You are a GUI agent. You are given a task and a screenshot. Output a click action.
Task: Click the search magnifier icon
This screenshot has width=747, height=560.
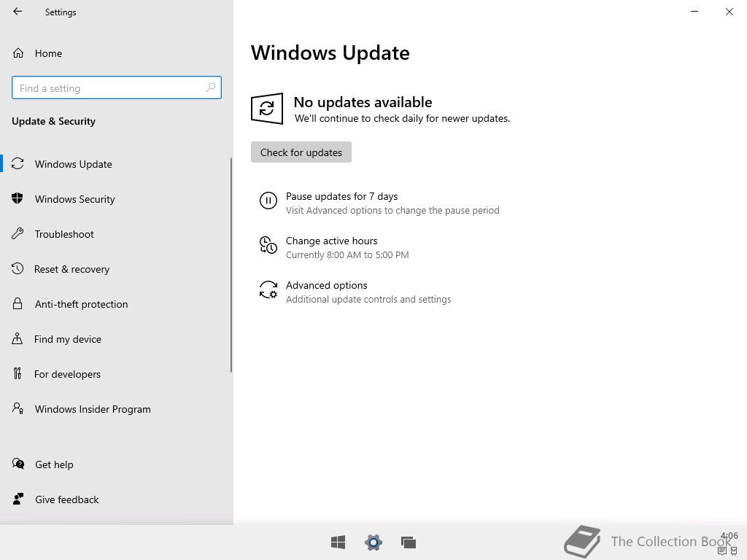211,87
